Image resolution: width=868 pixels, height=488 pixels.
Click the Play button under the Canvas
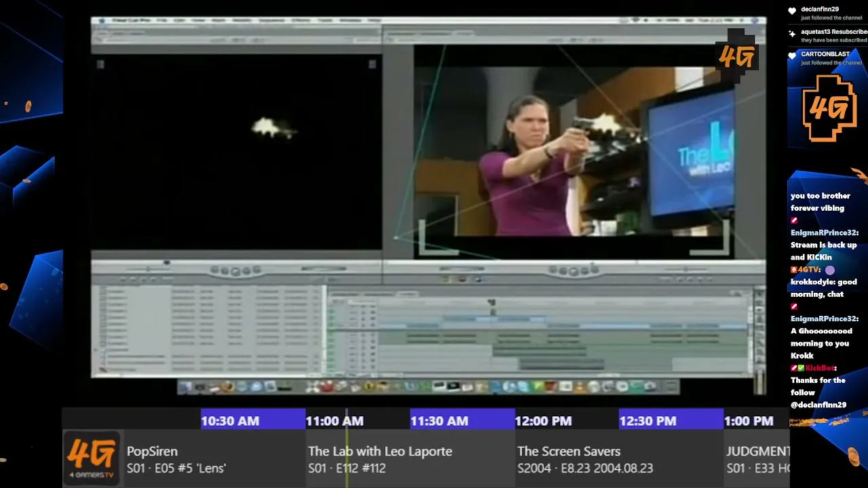point(573,271)
